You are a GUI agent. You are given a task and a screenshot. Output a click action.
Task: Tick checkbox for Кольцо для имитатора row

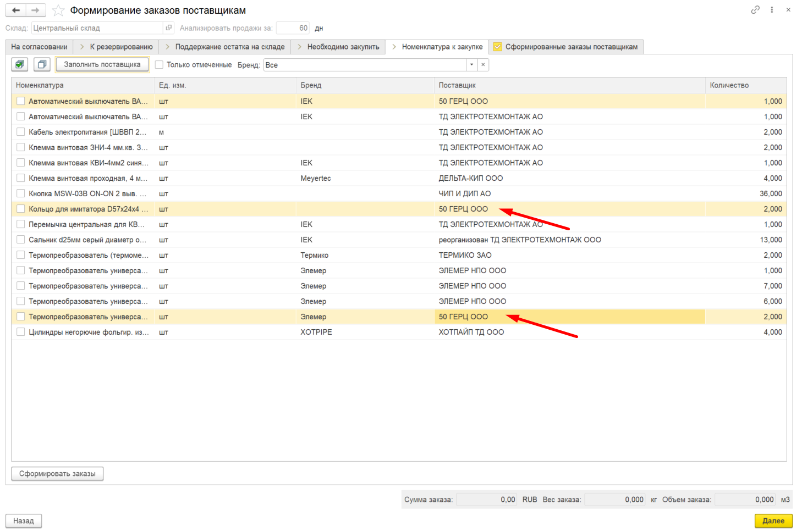pyautogui.click(x=20, y=209)
